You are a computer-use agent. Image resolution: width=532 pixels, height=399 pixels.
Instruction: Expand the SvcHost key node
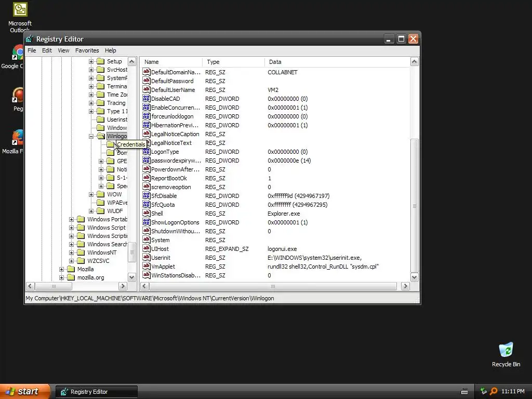(x=91, y=70)
